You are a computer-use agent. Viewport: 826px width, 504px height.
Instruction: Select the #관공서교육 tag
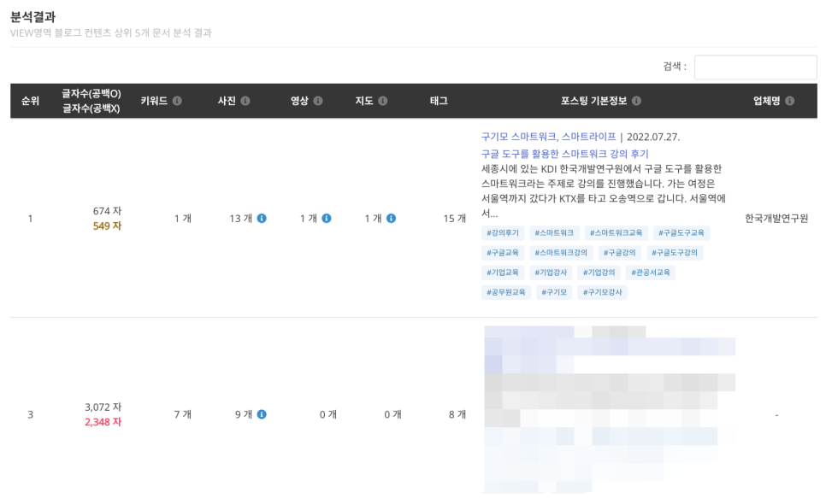pos(651,273)
